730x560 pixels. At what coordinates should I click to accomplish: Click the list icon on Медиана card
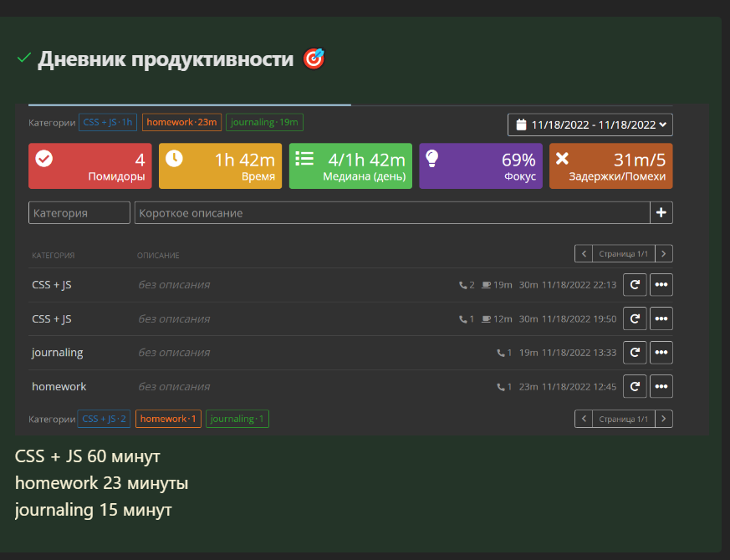tap(304, 158)
